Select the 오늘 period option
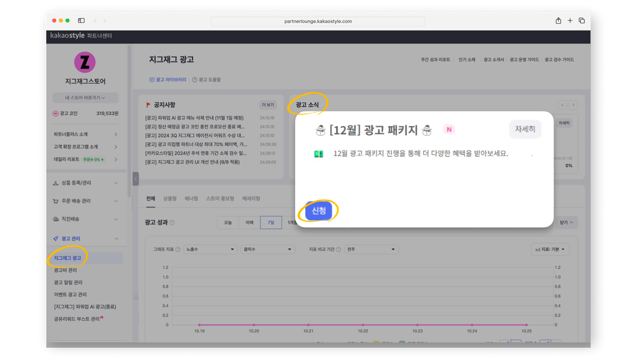The width and height of the screenshot is (644, 362). (x=228, y=222)
